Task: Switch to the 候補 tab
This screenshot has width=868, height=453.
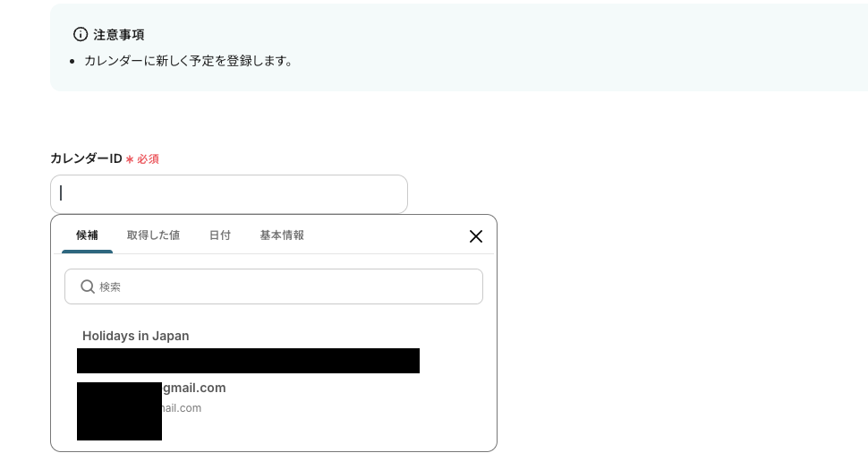Action: 87,235
